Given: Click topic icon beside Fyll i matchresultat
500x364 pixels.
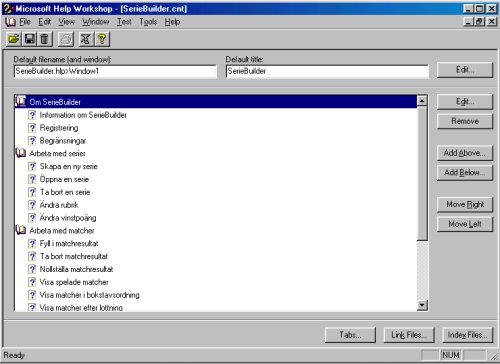Looking at the screenshot, I should 32,243.
